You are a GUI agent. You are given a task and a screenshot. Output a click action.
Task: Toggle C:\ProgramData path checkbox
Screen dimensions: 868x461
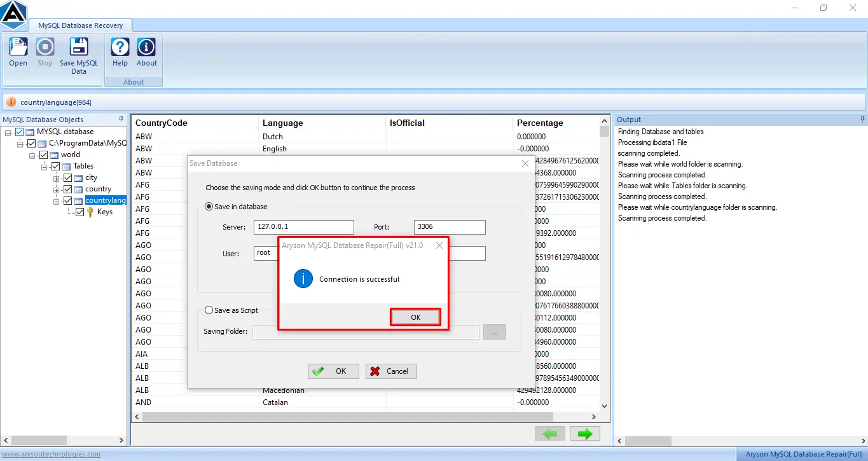pos(32,143)
